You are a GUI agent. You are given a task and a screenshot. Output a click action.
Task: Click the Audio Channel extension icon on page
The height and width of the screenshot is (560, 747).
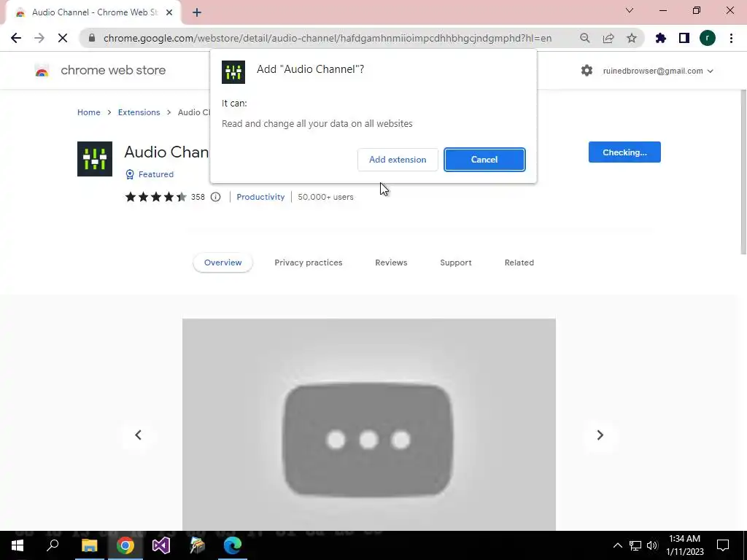[x=95, y=158]
